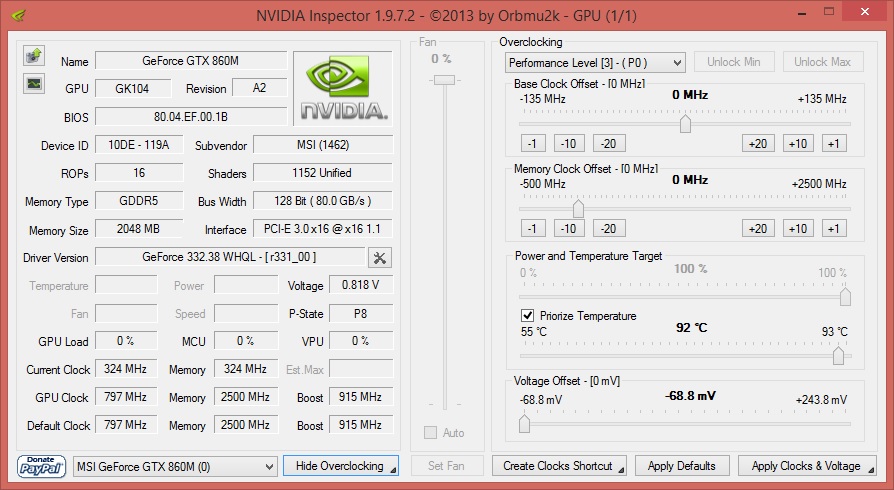Click -20 under Base Clock Offset
This screenshot has width=894, height=490.
pyautogui.click(x=609, y=143)
